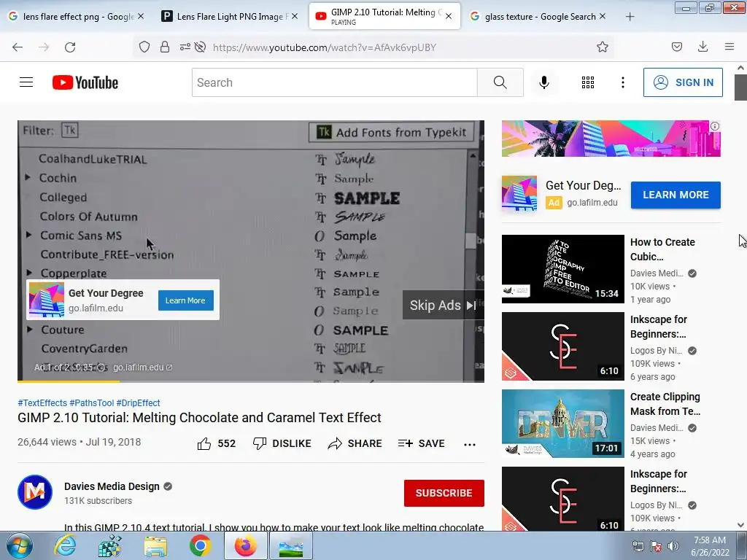The image size is (747, 560).
Task: Open the #PathsTool hashtag link
Action: click(x=92, y=402)
